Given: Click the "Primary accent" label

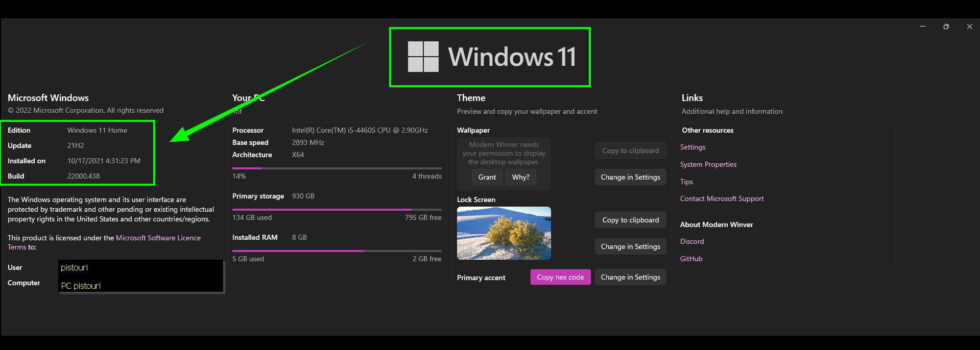Looking at the screenshot, I should [x=481, y=278].
